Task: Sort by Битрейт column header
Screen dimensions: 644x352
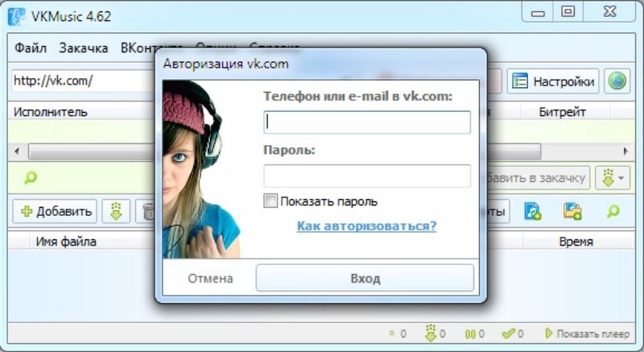Action: pos(562,112)
